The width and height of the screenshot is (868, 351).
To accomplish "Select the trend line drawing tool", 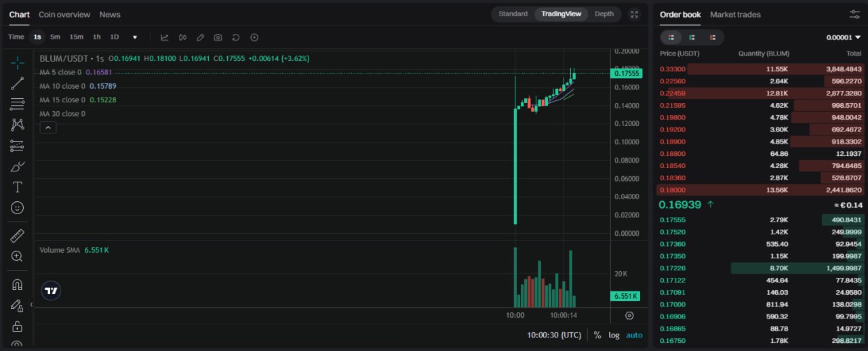I will point(18,83).
